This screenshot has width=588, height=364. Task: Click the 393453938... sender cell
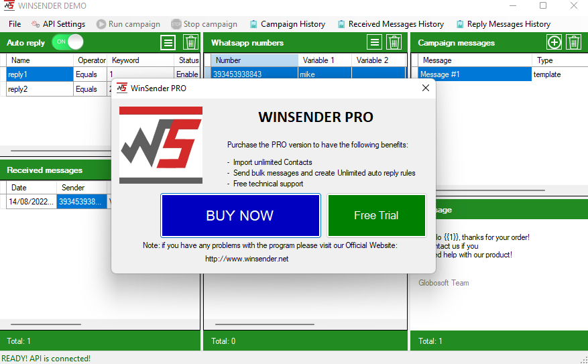pos(82,201)
